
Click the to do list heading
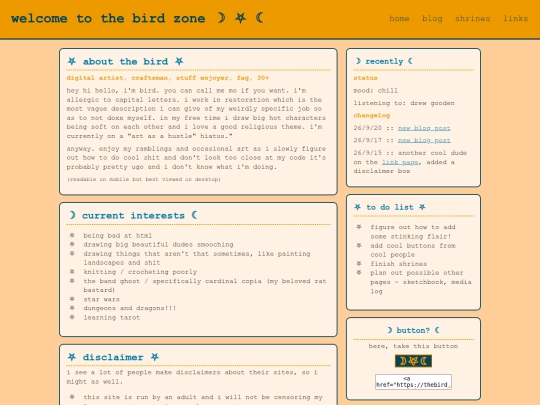(x=390, y=207)
